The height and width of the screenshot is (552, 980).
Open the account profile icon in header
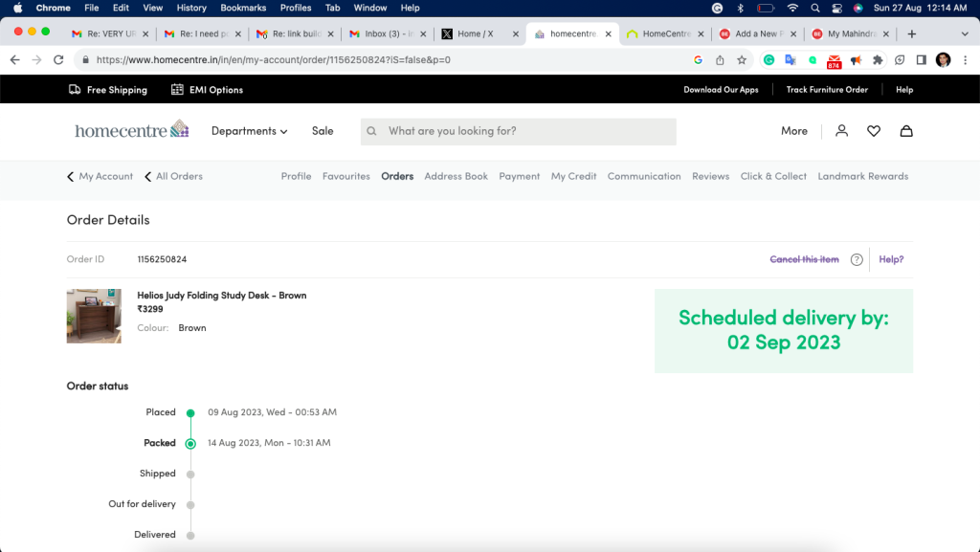pos(841,130)
